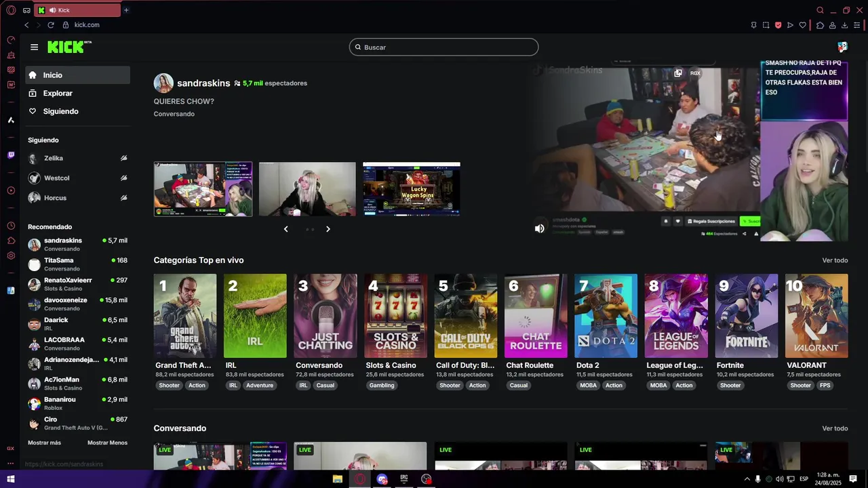Open recommended channel TitaSama
This screenshot has width=868, height=488.
click(x=77, y=264)
